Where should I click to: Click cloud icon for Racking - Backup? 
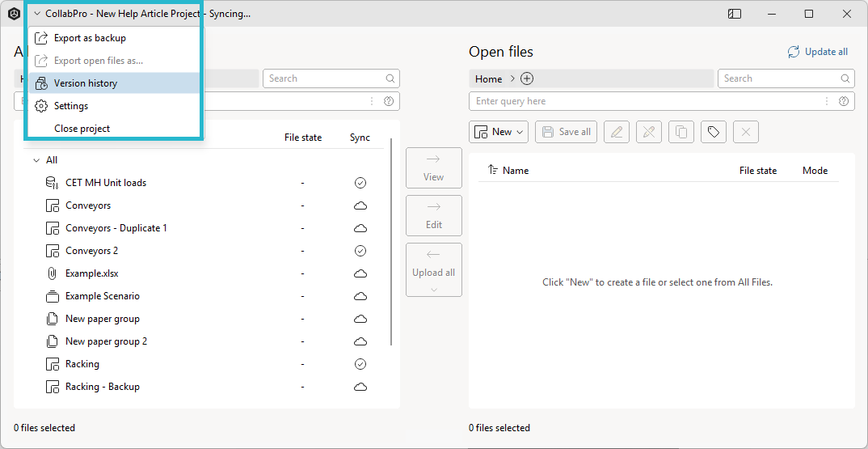coord(360,387)
